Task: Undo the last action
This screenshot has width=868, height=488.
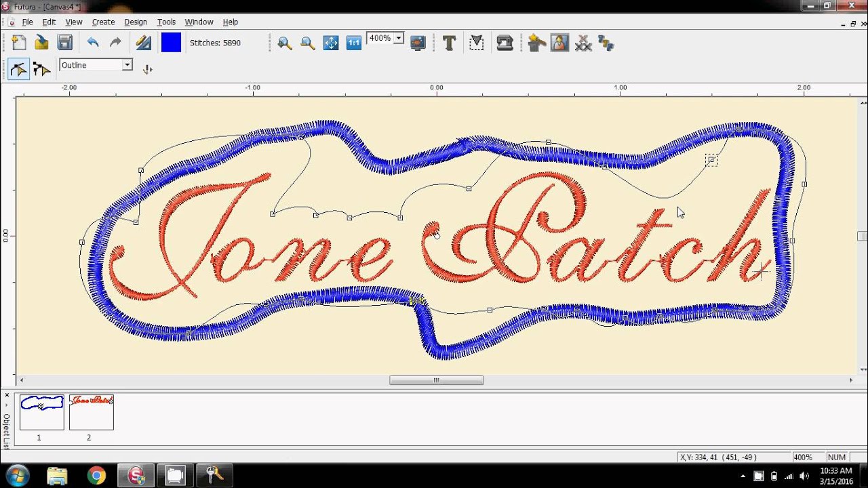Action: point(93,43)
